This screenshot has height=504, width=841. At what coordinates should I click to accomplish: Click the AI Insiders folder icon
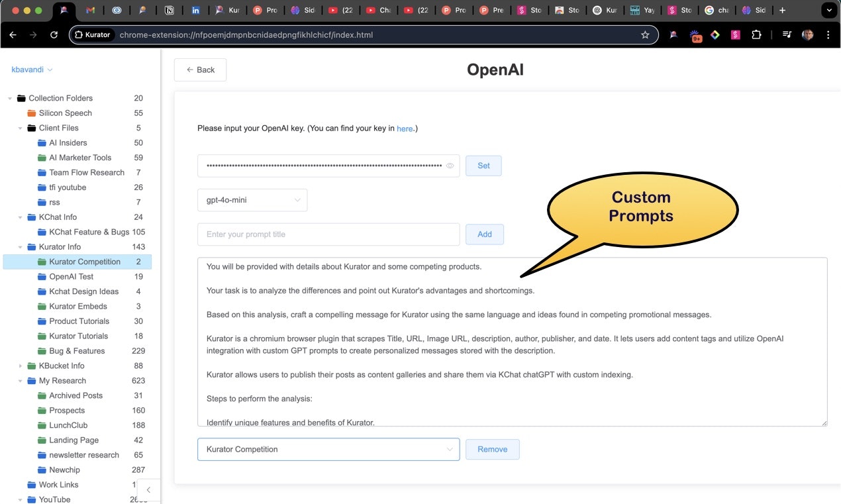[42, 143]
